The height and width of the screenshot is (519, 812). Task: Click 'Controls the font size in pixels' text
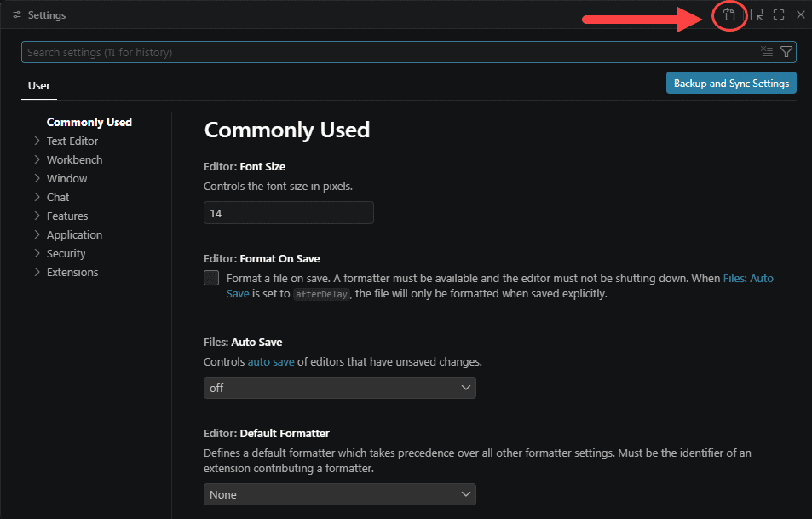pyautogui.click(x=278, y=187)
